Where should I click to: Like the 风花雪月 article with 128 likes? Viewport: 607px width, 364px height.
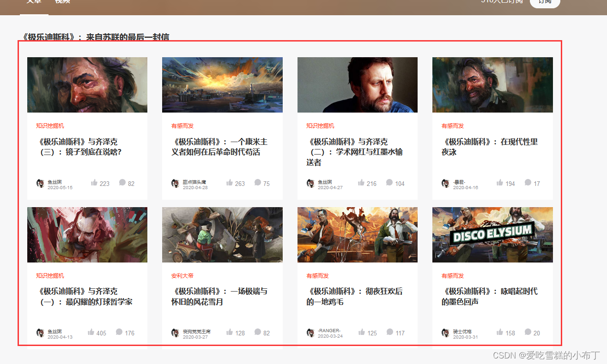click(x=230, y=332)
